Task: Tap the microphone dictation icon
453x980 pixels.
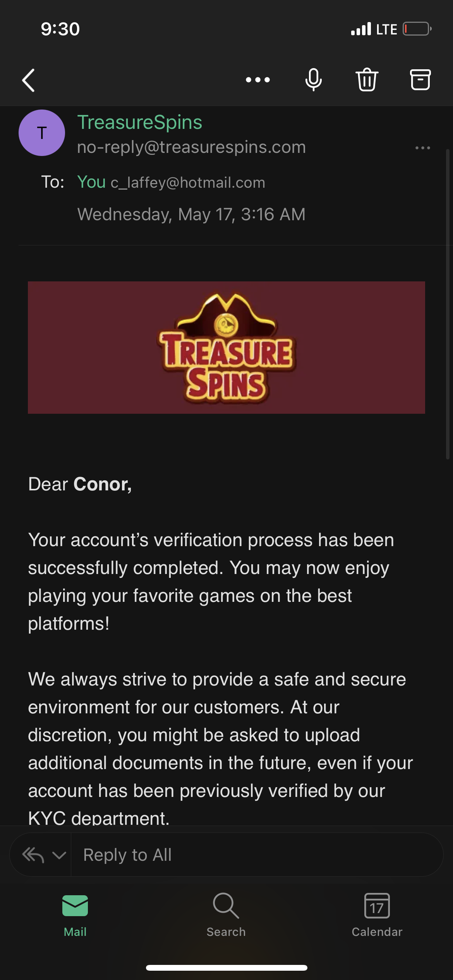Action: pyautogui.click(x=313, y=80)
